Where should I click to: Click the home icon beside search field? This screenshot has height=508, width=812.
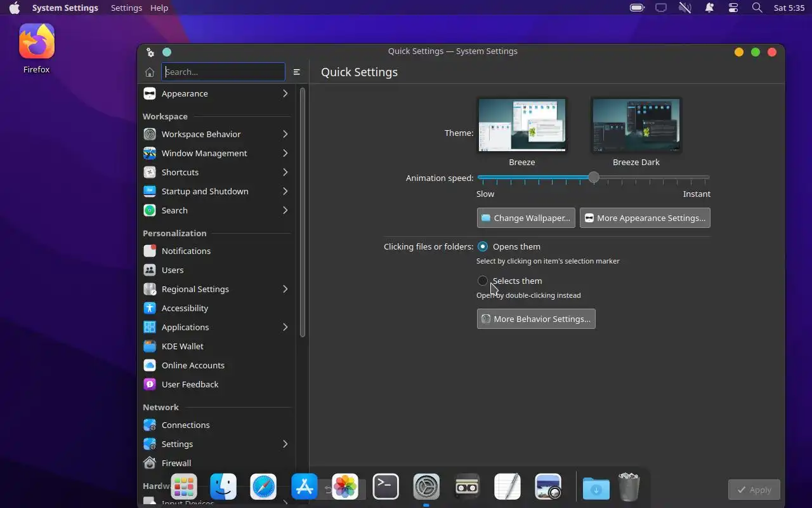pyautogui.click(x=150, y=72)
